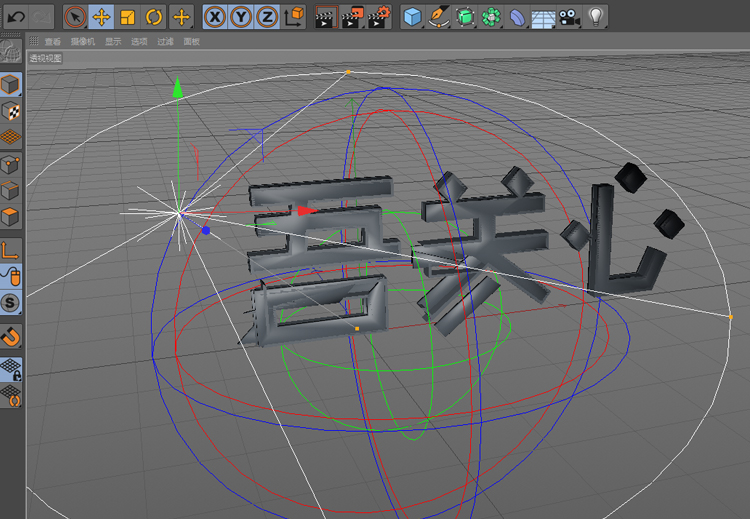Click the orange light handle at the arc top
Image resolution: width=750 pixels, height=519 pixels.
[x=348, y=72]
